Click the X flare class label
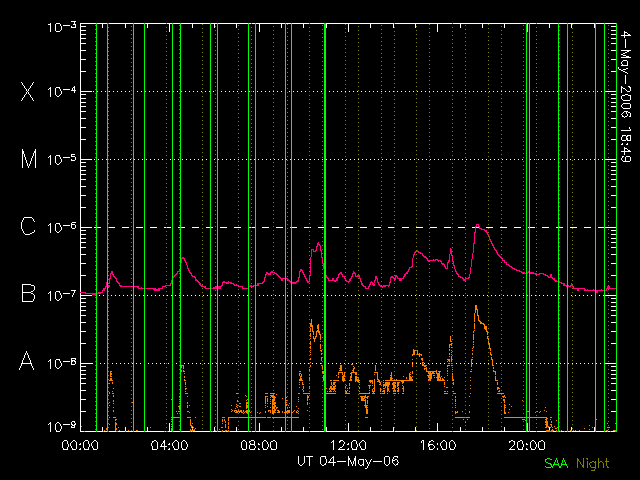 [27, 91]
